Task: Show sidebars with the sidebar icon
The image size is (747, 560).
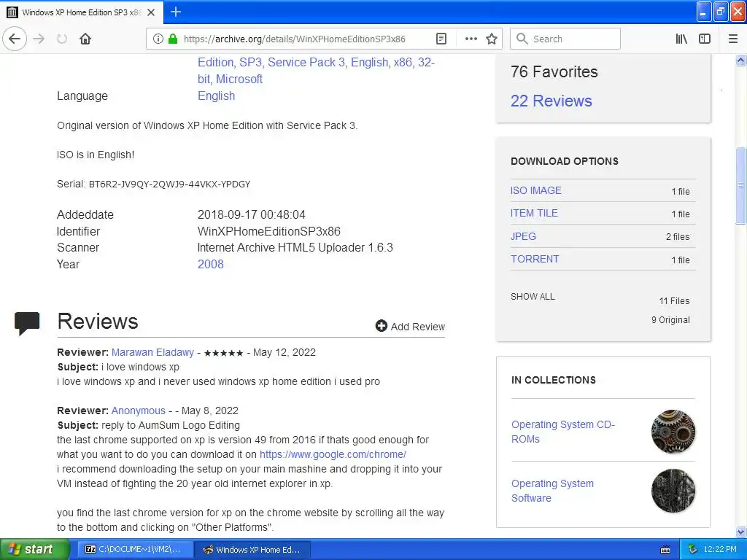Action: coord(705,39)
